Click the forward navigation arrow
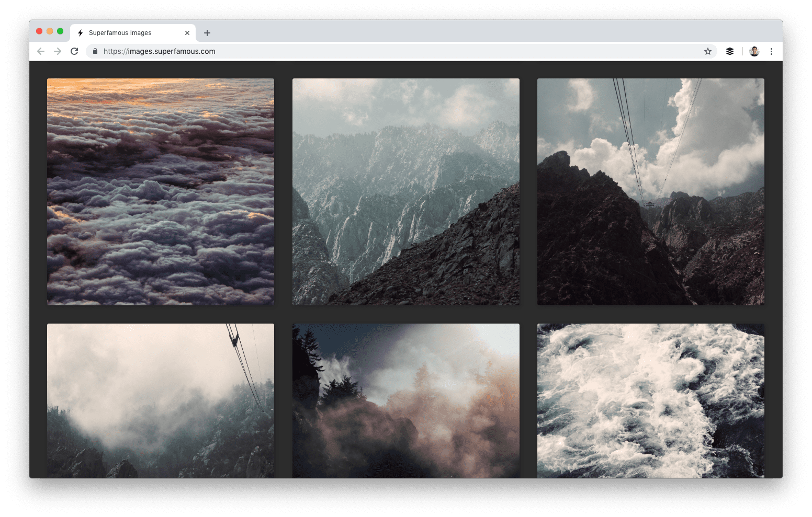This screenshot has width=812, height=517. pos(58,51)
